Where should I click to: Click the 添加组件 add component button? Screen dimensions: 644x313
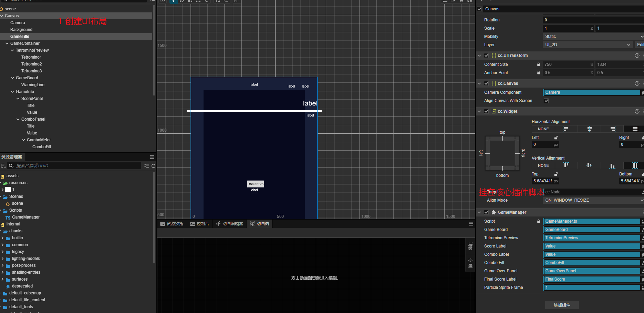coord(562,305)
